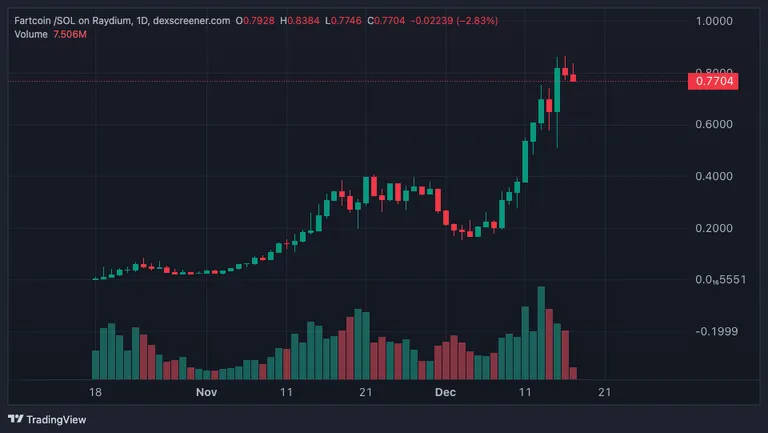Click the -0.1999 price axis label
The width and height of the screenshot is (768, 433).
[717, 332]
